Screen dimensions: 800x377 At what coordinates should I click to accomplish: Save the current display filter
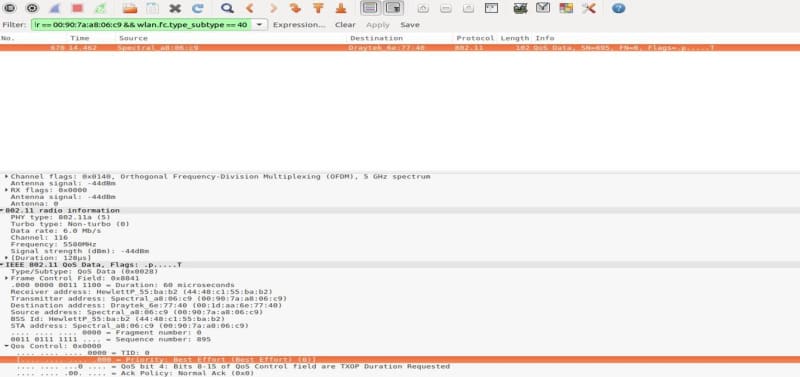[x=410, y=24]
